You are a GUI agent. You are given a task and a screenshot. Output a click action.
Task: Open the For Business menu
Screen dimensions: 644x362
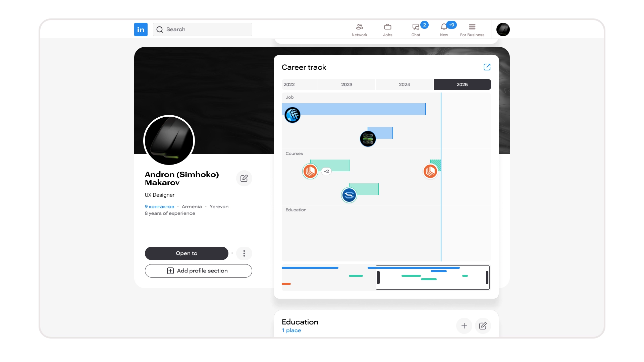coord(472,30)
